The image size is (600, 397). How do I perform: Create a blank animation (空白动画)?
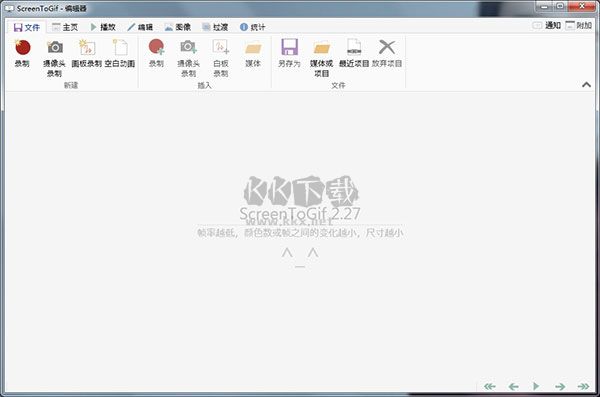coord(120,53)
